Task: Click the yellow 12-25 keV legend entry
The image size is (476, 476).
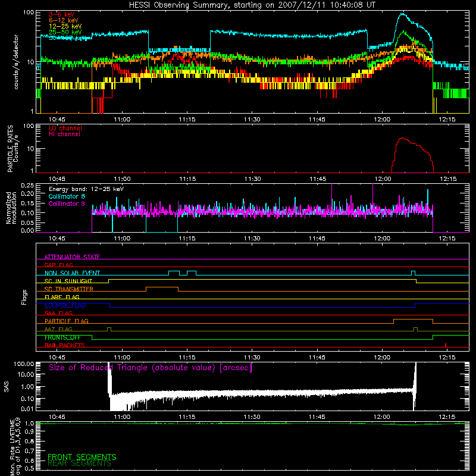Action: coord(65,26)
